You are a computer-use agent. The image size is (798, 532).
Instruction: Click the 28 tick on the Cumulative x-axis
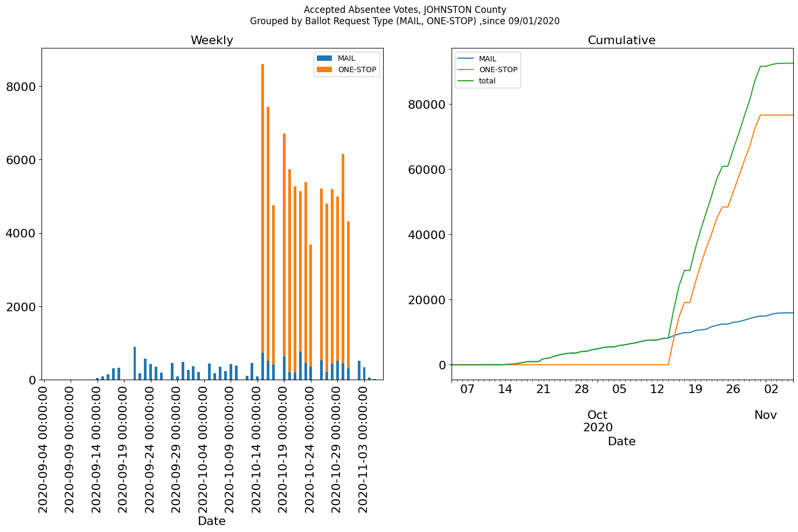(x=581, y=389)
